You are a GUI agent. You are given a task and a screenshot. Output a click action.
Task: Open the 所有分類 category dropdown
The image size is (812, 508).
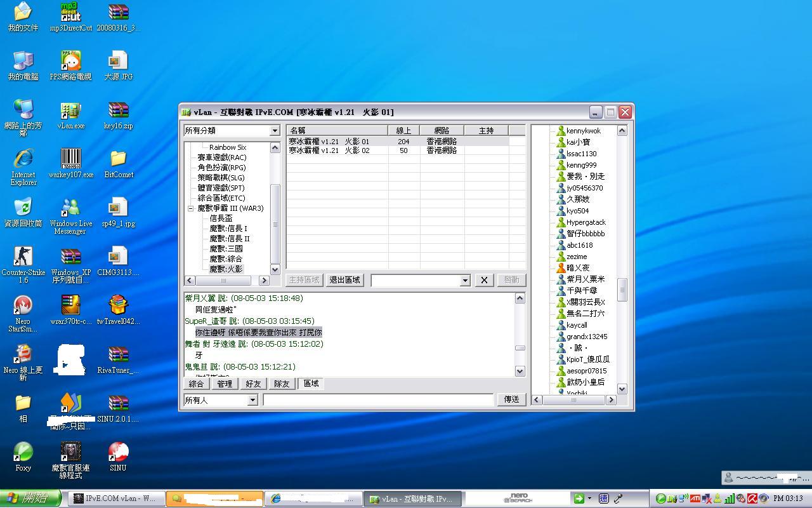click(274, 130)
